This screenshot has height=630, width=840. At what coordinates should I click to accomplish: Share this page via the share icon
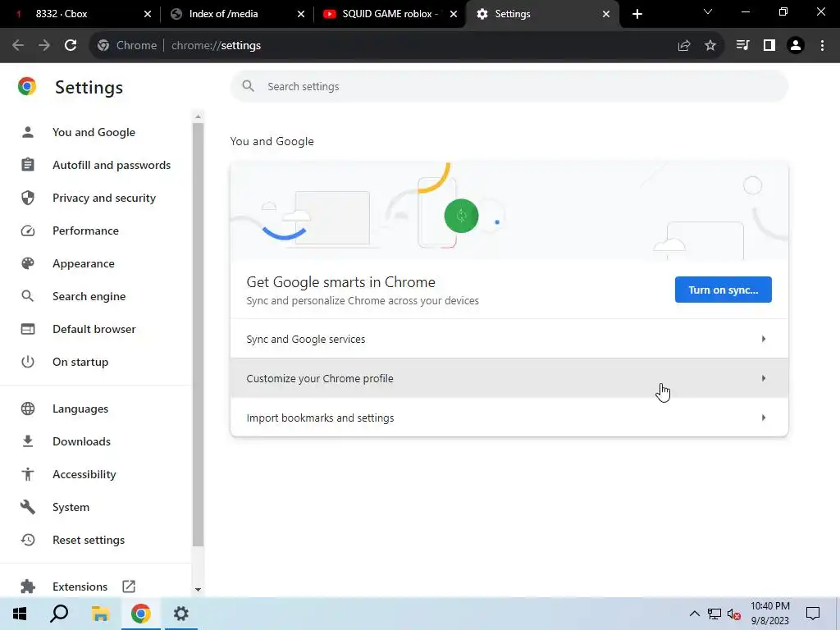[684, 46]
